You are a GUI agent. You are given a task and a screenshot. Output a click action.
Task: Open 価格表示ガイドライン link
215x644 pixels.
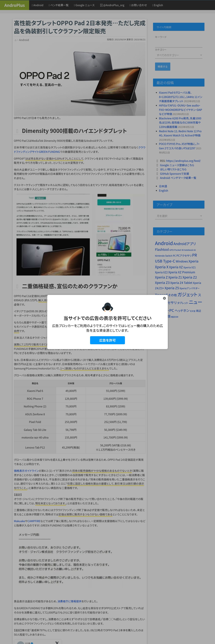26,471
